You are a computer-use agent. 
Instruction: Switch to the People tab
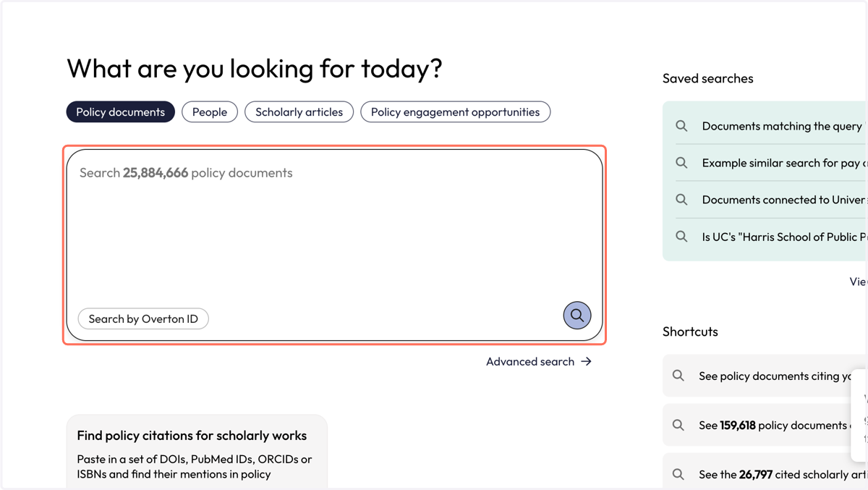[x=210, y=112]
